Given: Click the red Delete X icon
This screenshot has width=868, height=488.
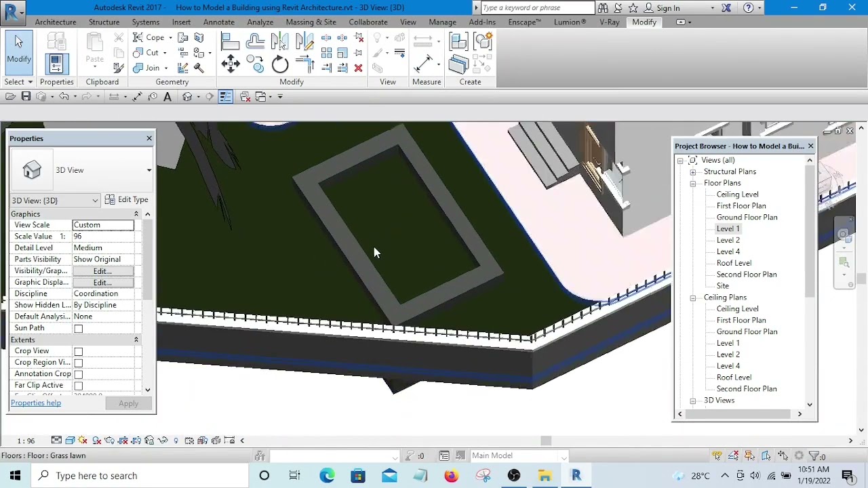Looking at the screenshot, I should point(358,68).
